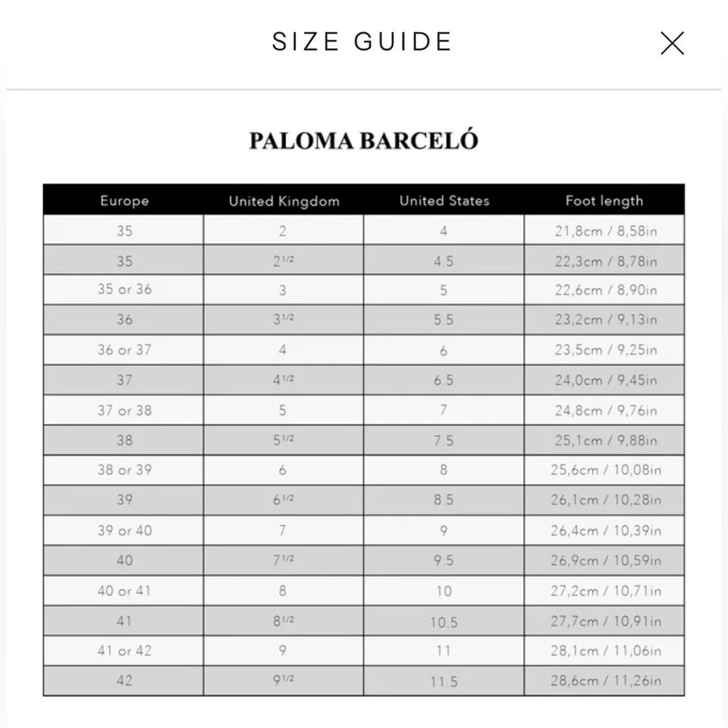Click the 40 or 41 Europe size cell

coord(124,590)
